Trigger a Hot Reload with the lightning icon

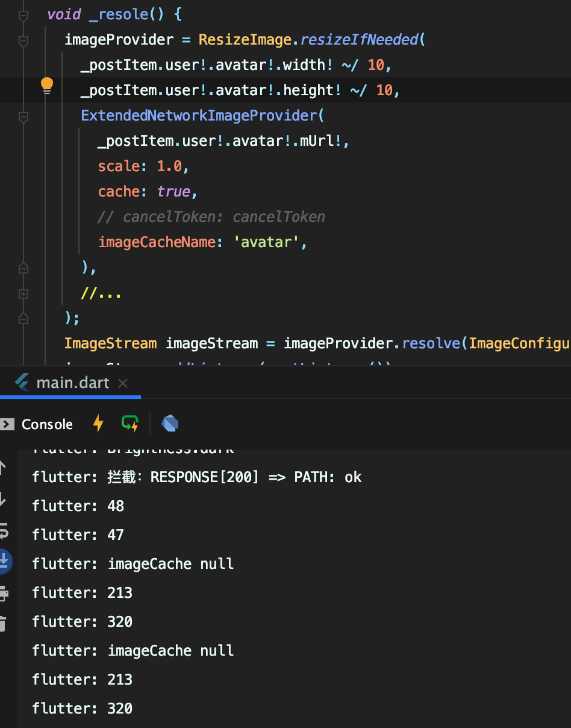tap(98, 423)
